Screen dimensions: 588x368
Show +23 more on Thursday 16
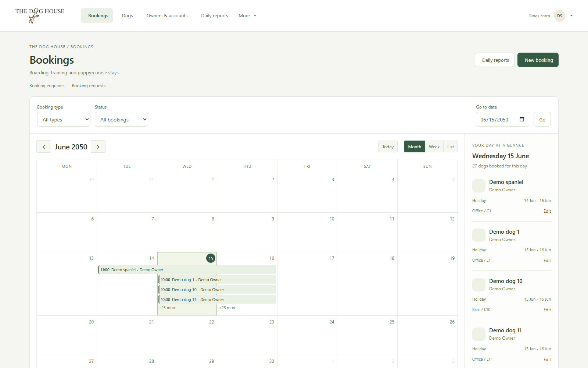228,308
